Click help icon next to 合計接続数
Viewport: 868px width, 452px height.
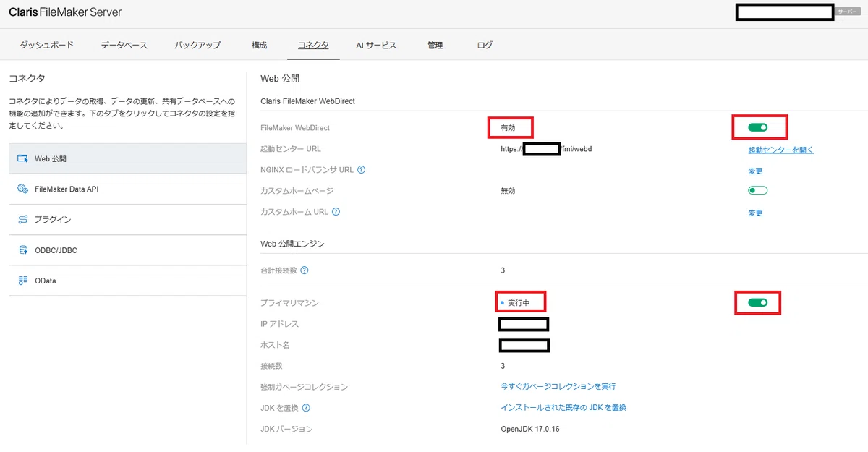point(305,270)
